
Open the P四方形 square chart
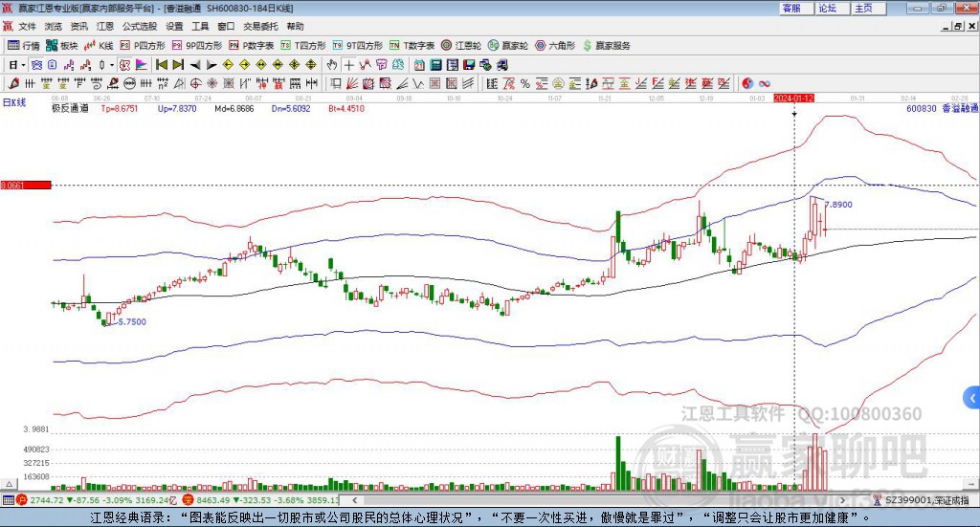[143, 45]
